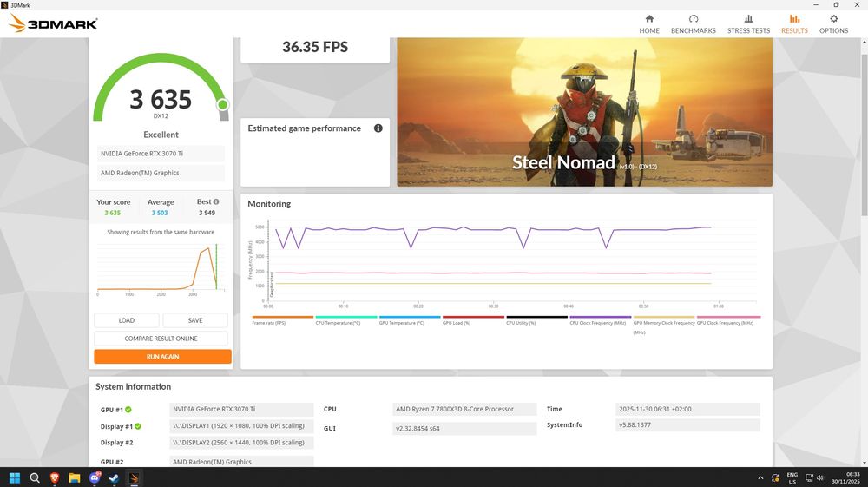Click the Average score 3 503
The width and height of the screenshot is (868, 487).
(x=160, y=213)
